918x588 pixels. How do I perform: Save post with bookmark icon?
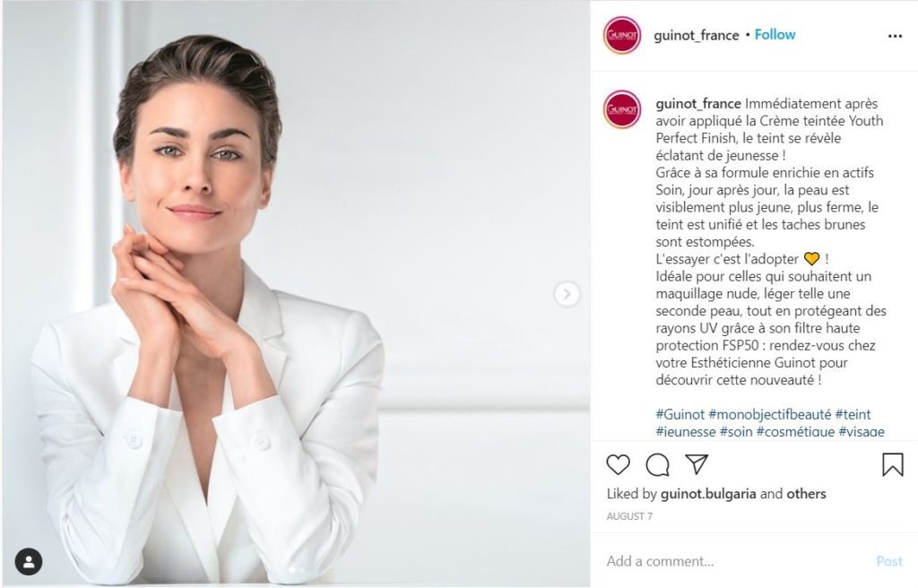(x=892, y=464)
